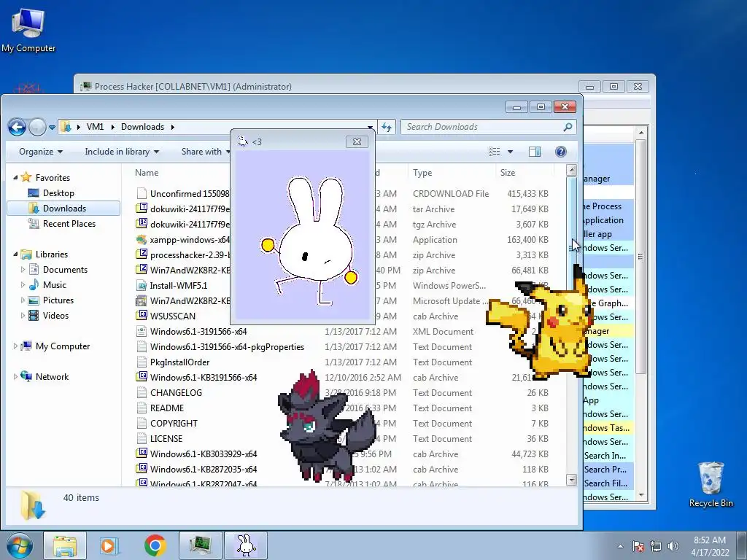Open Google Chrome from the taskbar
This screenshot has width=747, height=560.
(x=155, y=545)
